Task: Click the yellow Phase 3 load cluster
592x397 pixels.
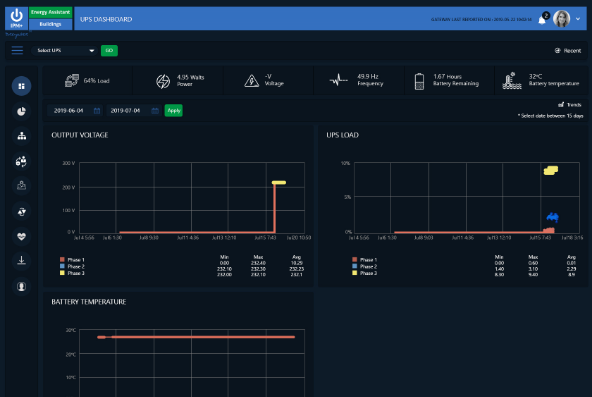Action: [x=551, y=171]
